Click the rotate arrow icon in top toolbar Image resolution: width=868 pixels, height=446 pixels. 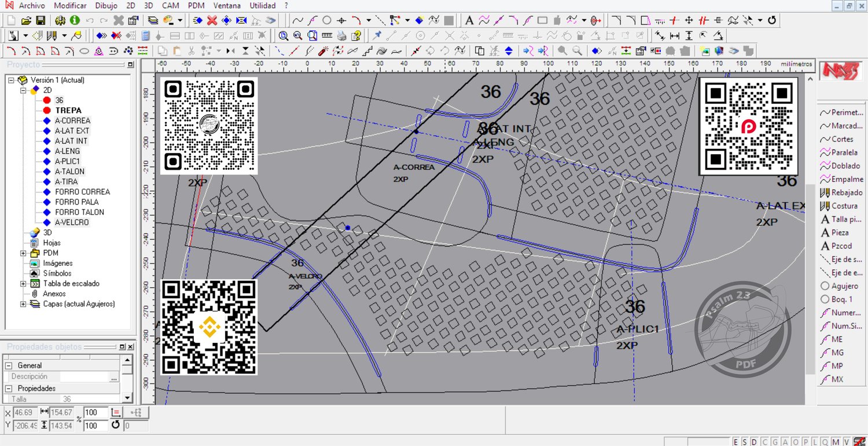(x=772, y=20)
